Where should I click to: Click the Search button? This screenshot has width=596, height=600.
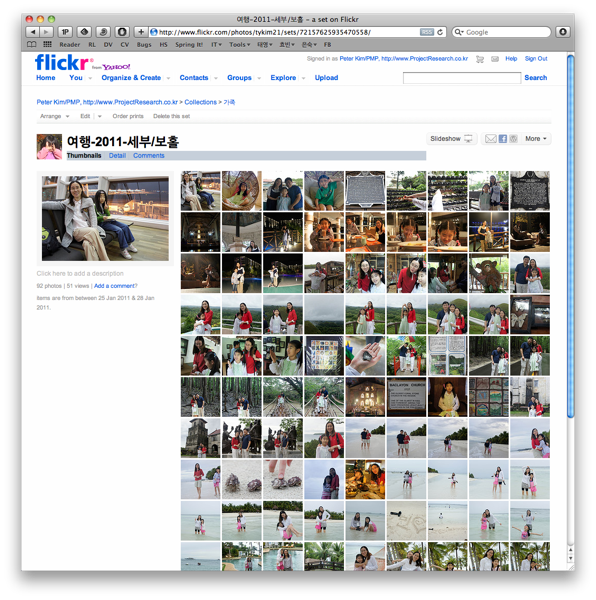536,78
